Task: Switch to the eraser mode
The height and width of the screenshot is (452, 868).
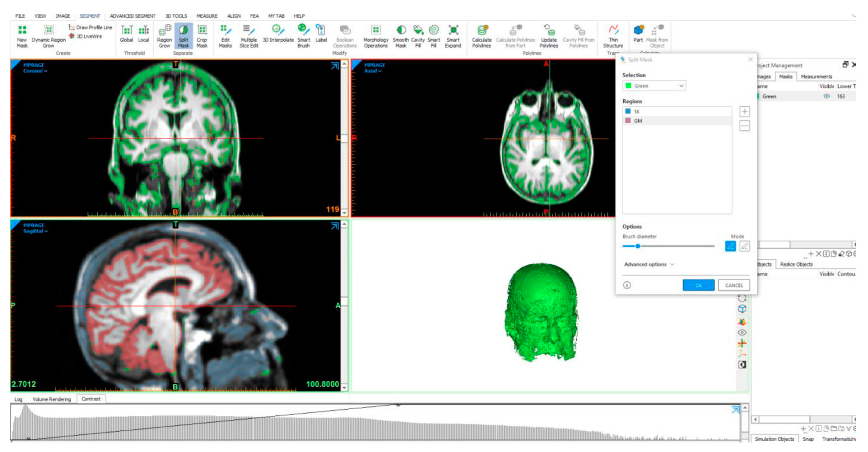Action: pyautogui.click(x=745, y=246)
